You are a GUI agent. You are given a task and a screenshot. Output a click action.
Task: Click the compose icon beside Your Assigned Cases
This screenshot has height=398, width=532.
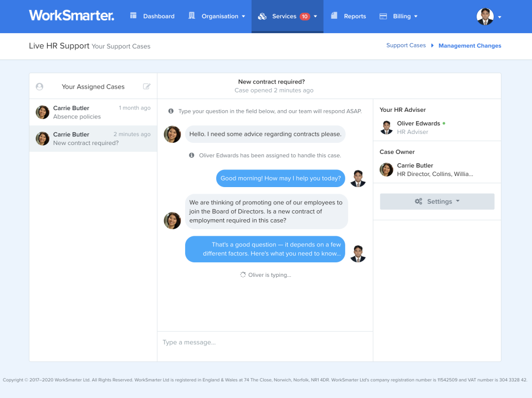pyautogui.click(x=146, y=86)
